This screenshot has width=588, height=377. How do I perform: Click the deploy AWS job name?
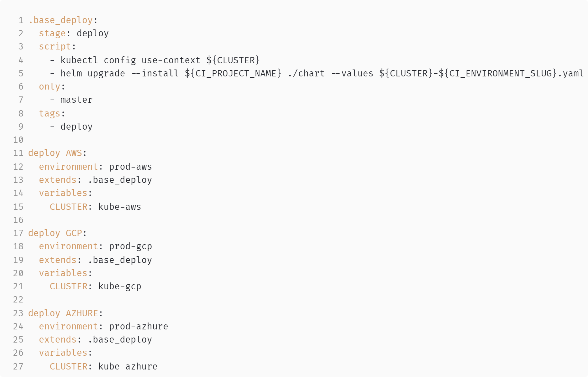click(x=55, y=153)
